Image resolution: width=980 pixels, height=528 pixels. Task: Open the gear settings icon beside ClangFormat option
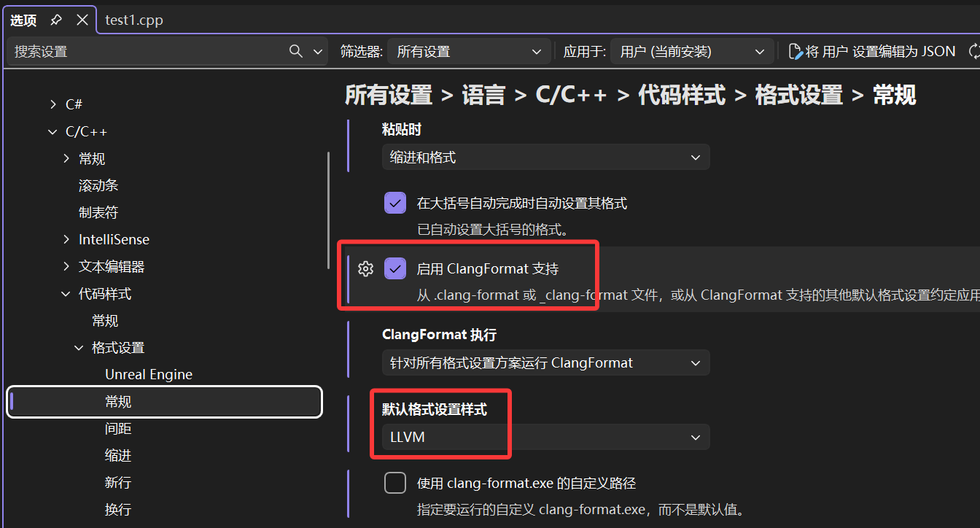click(x=365, y=268)
